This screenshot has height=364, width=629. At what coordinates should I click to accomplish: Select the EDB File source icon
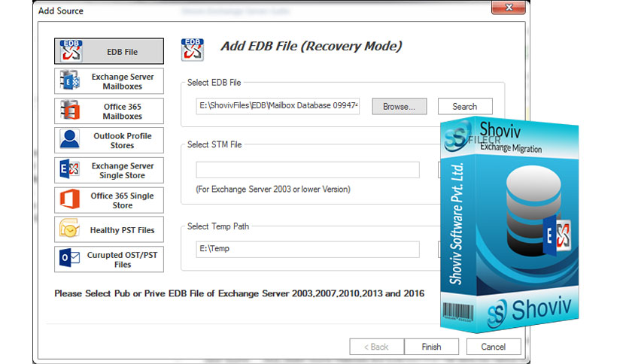71,51
